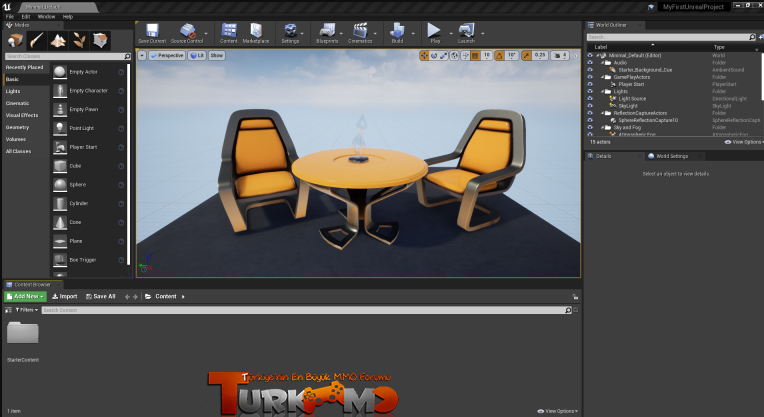Select the translate gizmo tool in viewport
The height and width of the screenshot is (417, 764).
(424, 56)
